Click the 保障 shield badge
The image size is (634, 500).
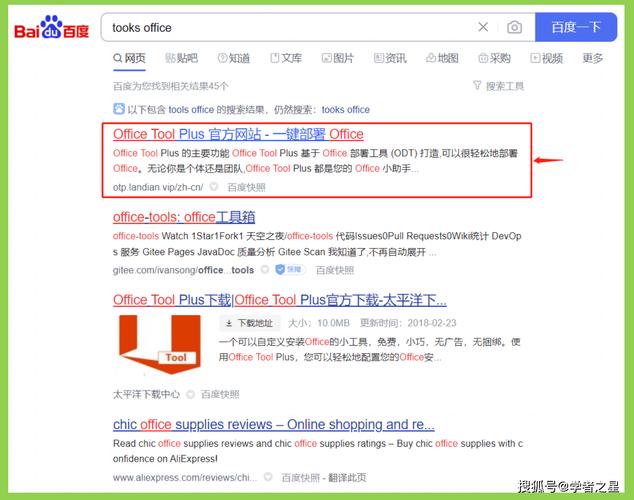pos(290,270)
